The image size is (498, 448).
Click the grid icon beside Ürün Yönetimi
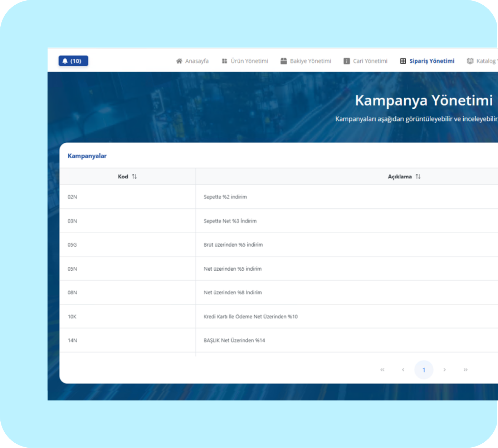224,61
